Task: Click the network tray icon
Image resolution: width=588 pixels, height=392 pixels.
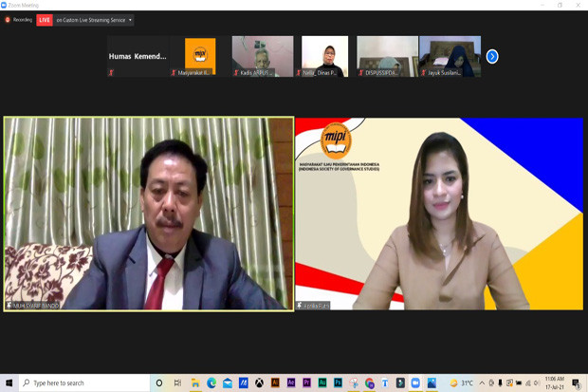Action: click(528, 383)
